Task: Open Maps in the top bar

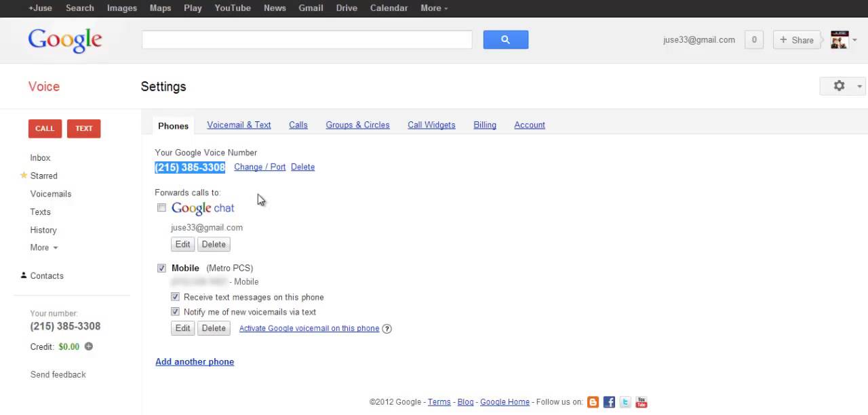Action: [x=160, y=8]
